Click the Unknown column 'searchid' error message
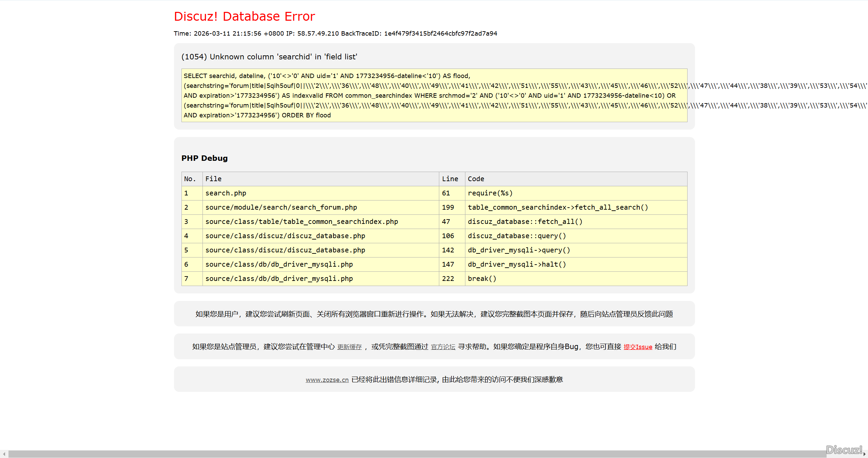The height and width of the screenshot is (458, 868). pyautogui.click(x=269, y=57)
